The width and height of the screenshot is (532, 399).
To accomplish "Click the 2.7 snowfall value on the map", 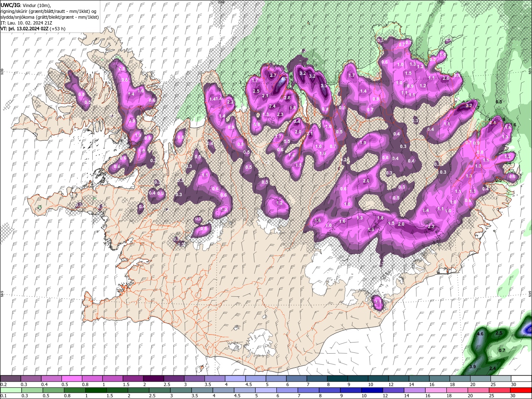I will (273, 75).
